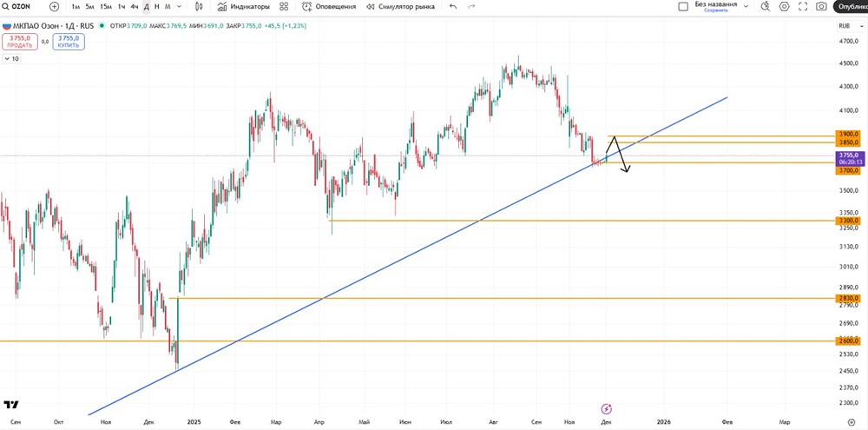Viewport: 868px width, 430px height.
Task: Select the 2 600,0 price level label
Action: (x=848, y=341)
